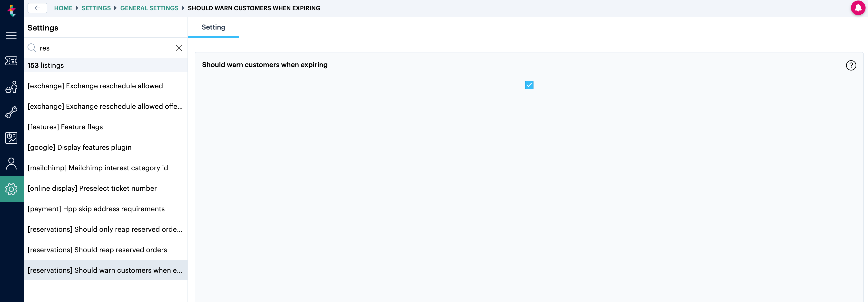Image resolution: width=868 pixels, height=302 pixels.
Task: Open the help question mark icon
Action: tap(851, 65)
